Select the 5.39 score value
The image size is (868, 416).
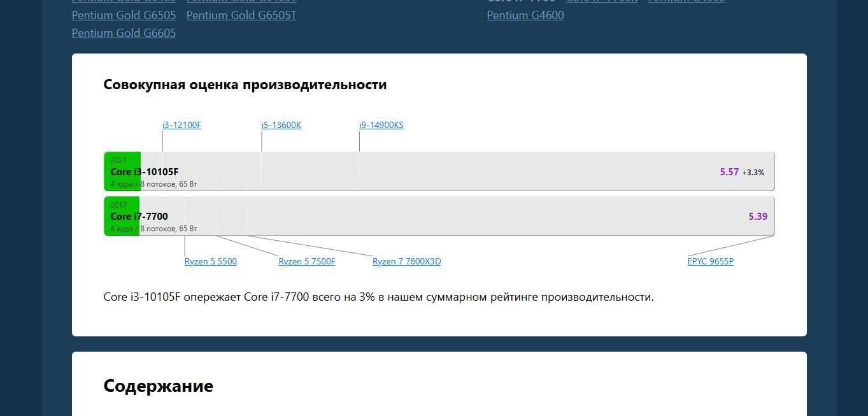[x=758, y=217]
